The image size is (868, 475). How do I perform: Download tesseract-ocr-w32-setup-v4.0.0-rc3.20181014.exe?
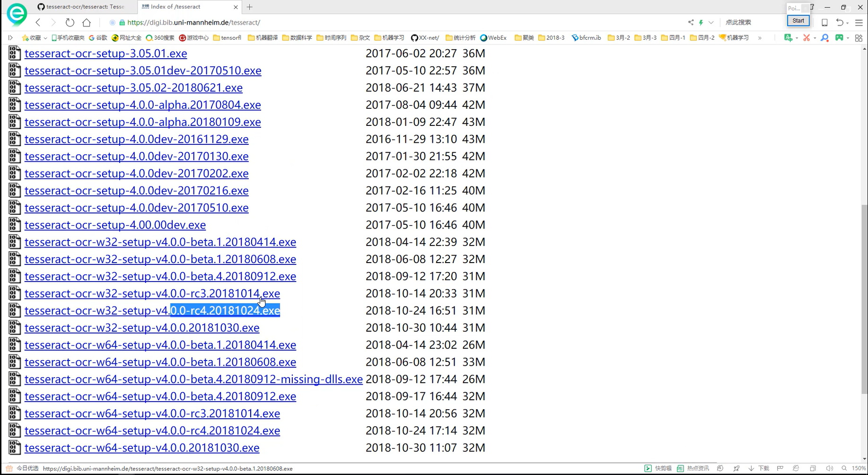coord(152,293)
